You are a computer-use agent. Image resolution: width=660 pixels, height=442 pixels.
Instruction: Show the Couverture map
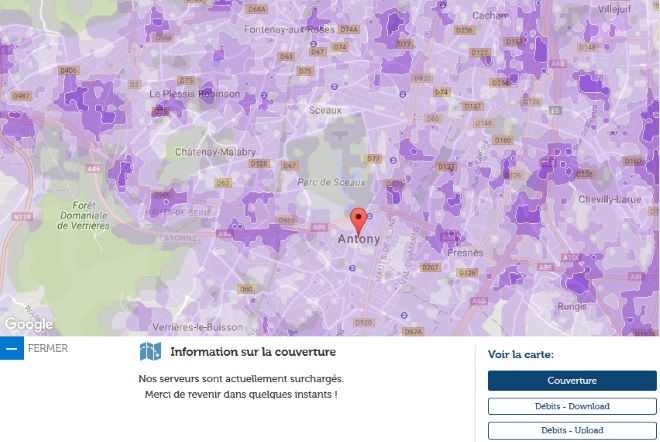coord(572,381)
